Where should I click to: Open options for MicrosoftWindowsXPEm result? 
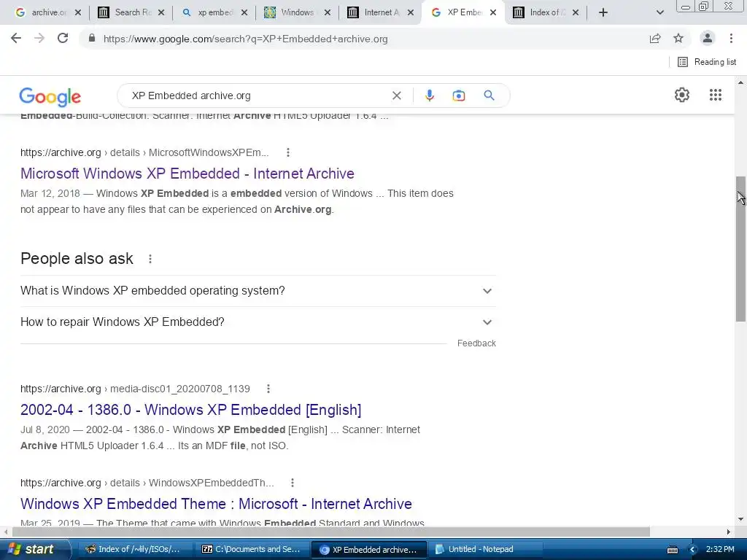click(x=287, y=152)
